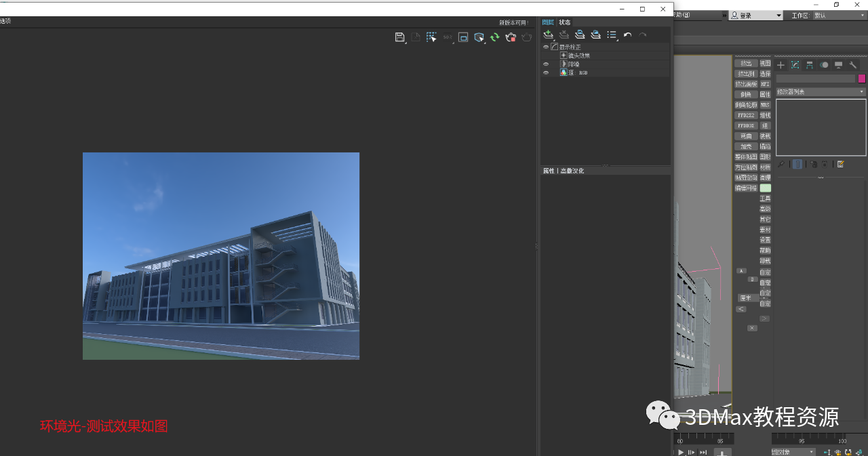Open the 选定对象 dropdown
868x456 pixels.
click(793, 452)
